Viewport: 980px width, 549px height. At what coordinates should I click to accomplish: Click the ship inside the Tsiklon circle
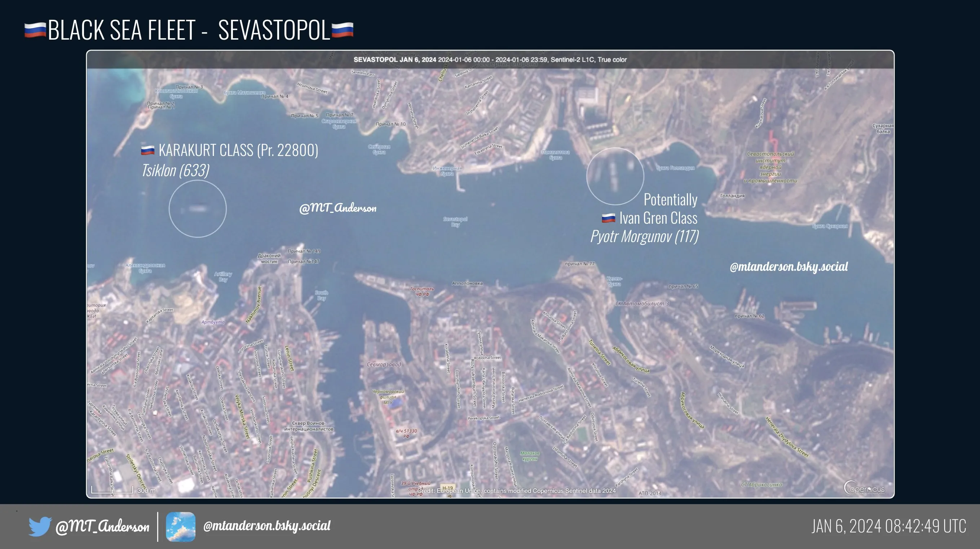[198, 208]
